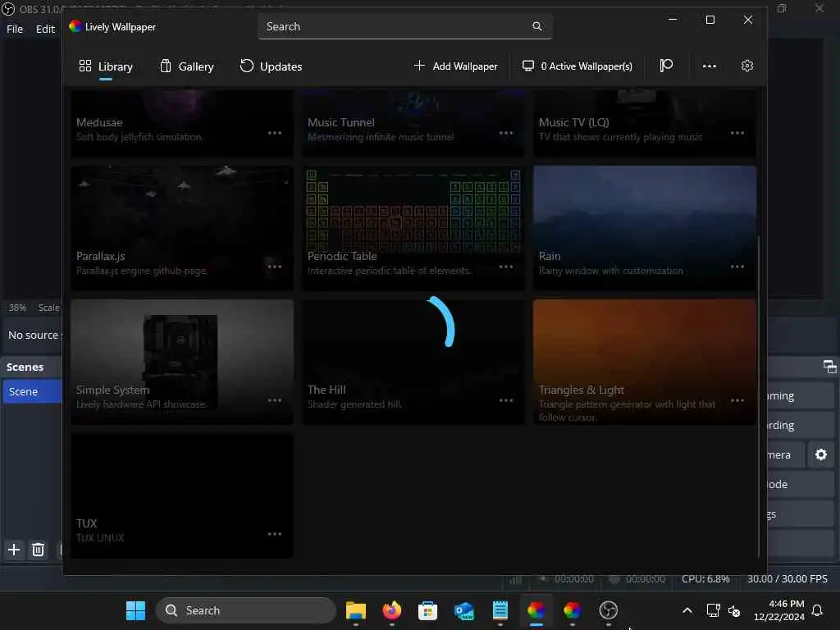
Task: Open the Edit menu in OBS
Action: tap(46, 29)
